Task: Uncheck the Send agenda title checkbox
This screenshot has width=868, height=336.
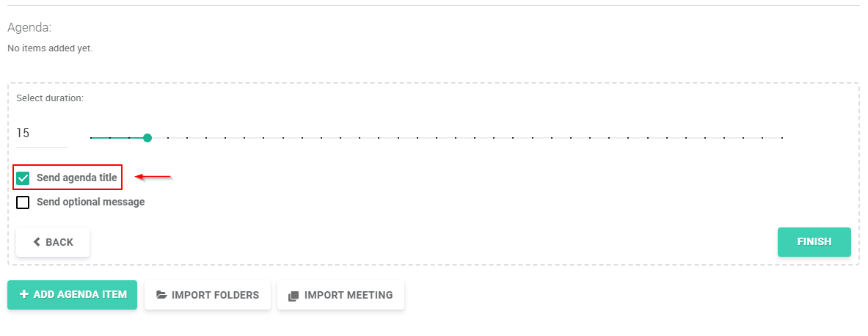Action: (23, 178)
